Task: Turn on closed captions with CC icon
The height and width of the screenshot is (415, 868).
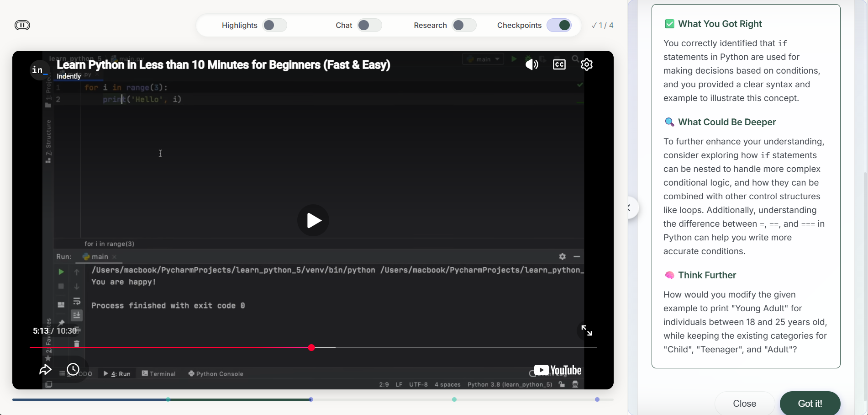Action: point(559,64)
